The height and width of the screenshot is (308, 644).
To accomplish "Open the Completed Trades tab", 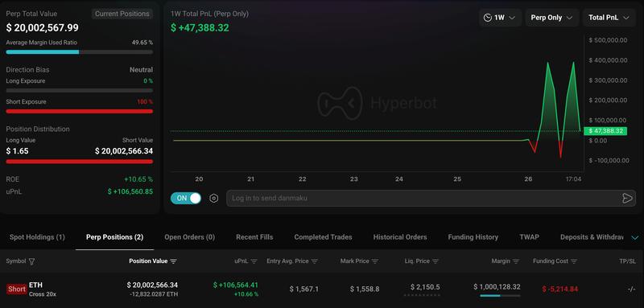I will point(323,237).
